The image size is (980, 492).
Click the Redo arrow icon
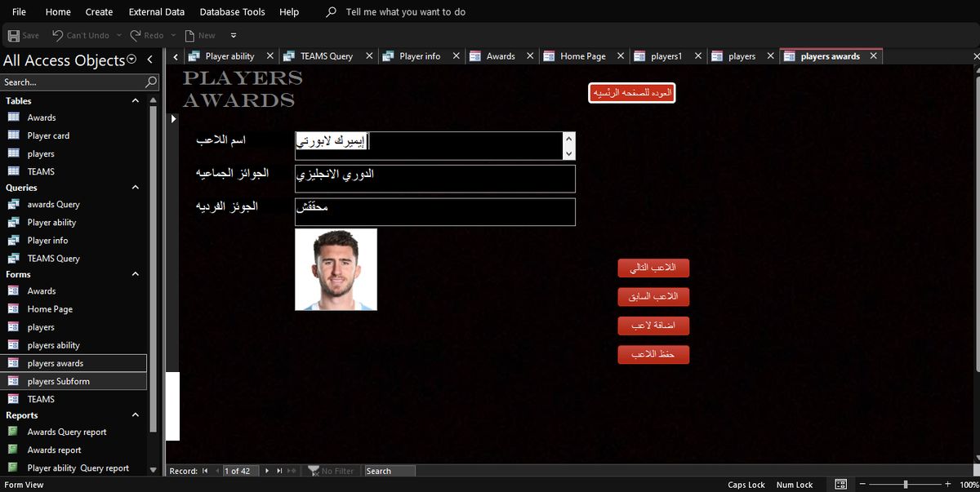tap(135, 35)
